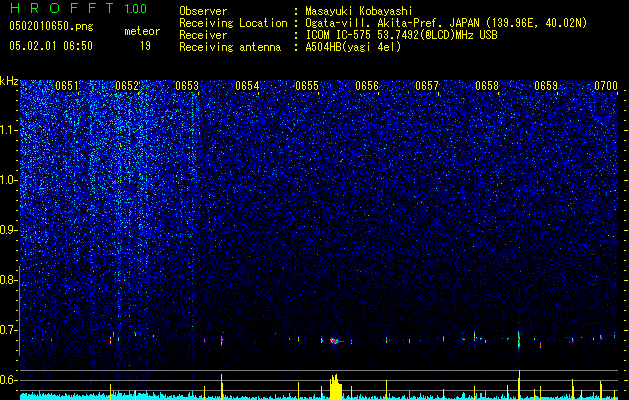629x400 pixels.
Task: Click the 0657 time marker
Action: click(x=427, y=86)
